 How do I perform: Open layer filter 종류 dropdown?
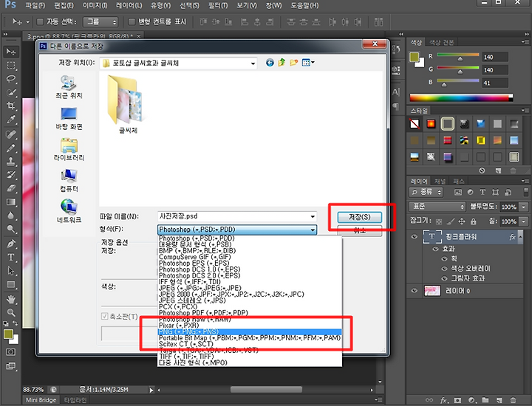[426, 192]
